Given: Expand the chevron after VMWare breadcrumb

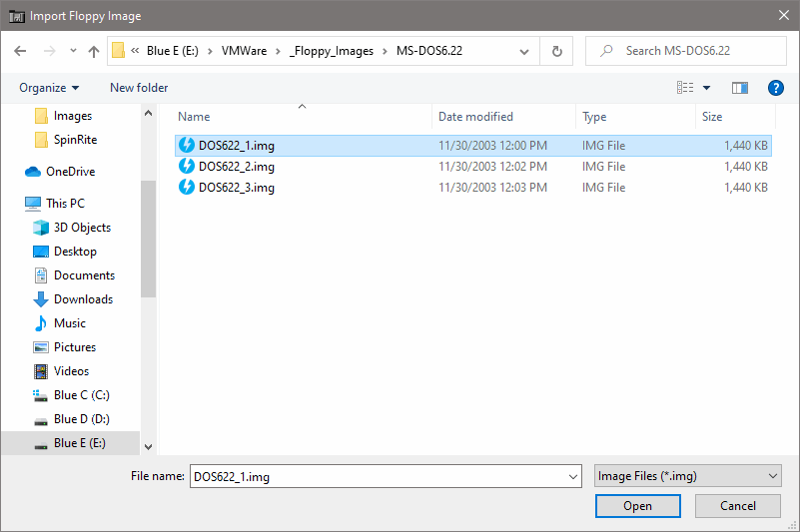Looking at the screenshot, I should (x=278, y=51).
